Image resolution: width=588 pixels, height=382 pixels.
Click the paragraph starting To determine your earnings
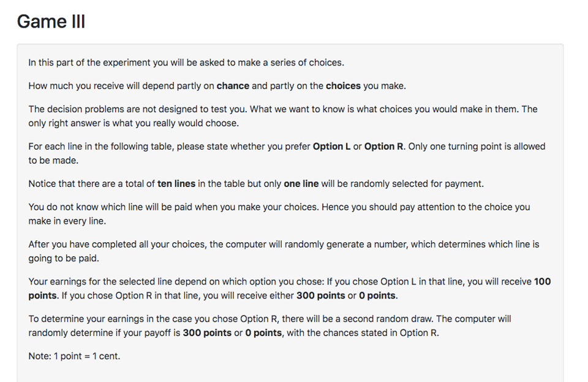[x=269, y=326]
